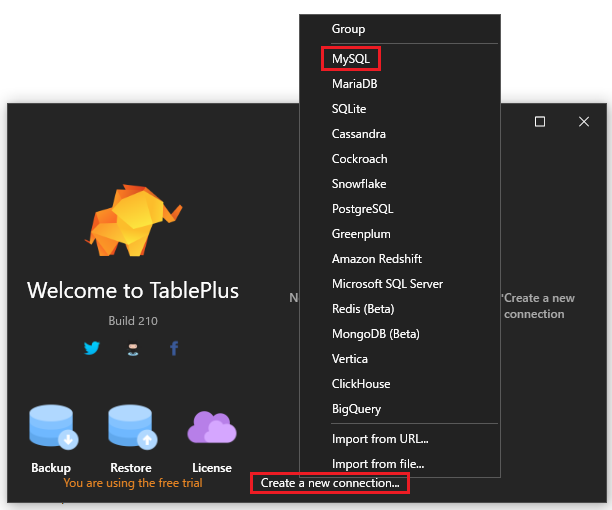Select PostgreSQL in the menu

click(x=400, y=209)
